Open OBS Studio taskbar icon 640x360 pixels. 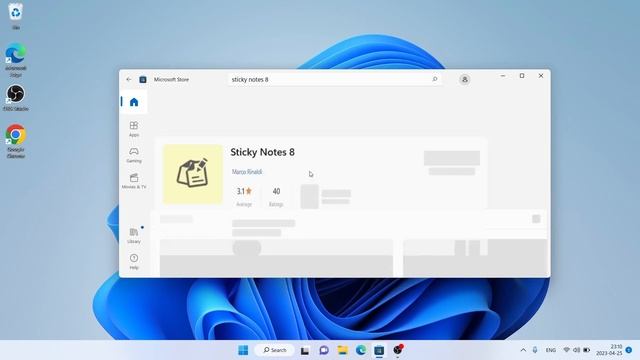pos(398,350)
